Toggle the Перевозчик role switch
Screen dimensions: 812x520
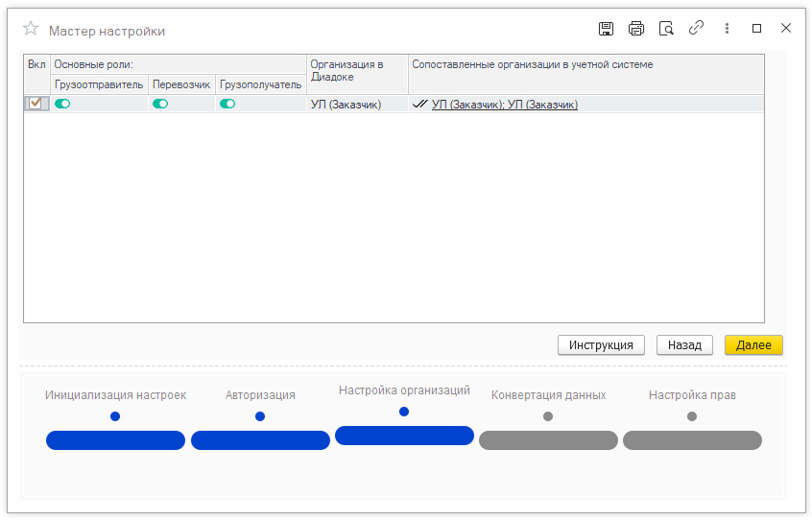[x=160, y=104]
